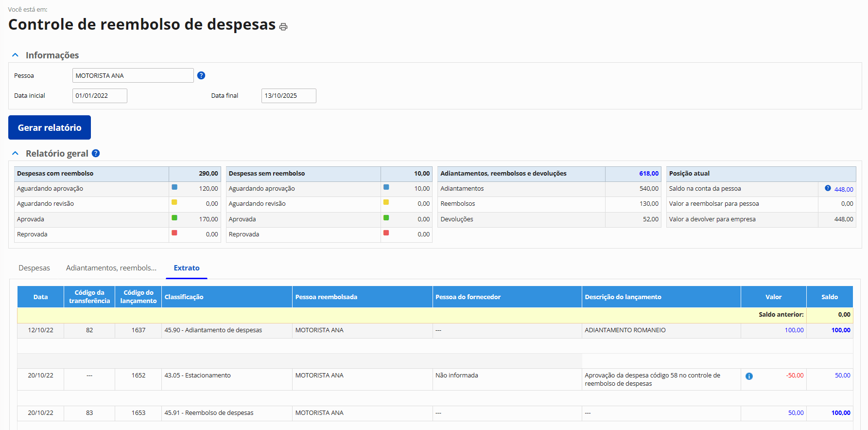Collapse the Relatório geral section chevron

point(16,153)
